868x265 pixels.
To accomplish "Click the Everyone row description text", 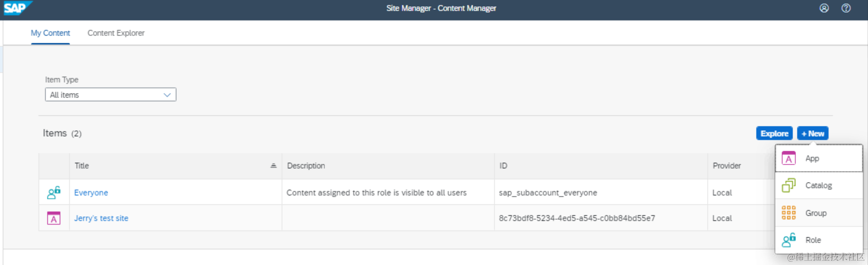I will [376, 193].
